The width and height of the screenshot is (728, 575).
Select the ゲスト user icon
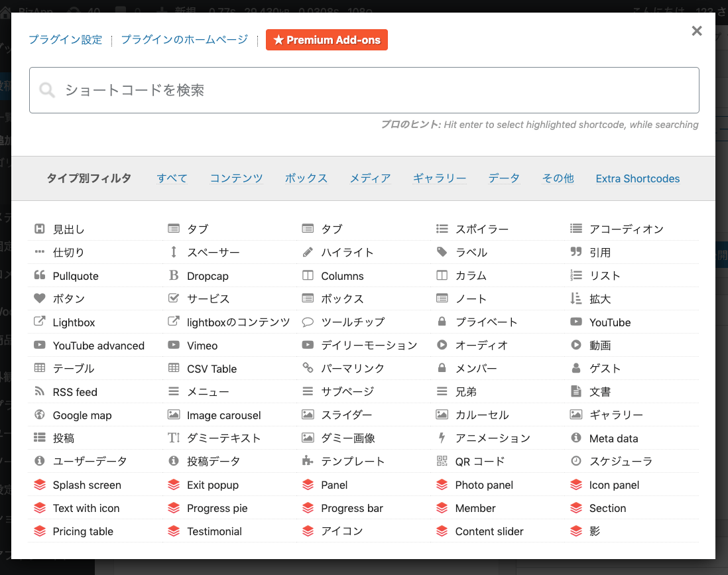click(576, 368)
